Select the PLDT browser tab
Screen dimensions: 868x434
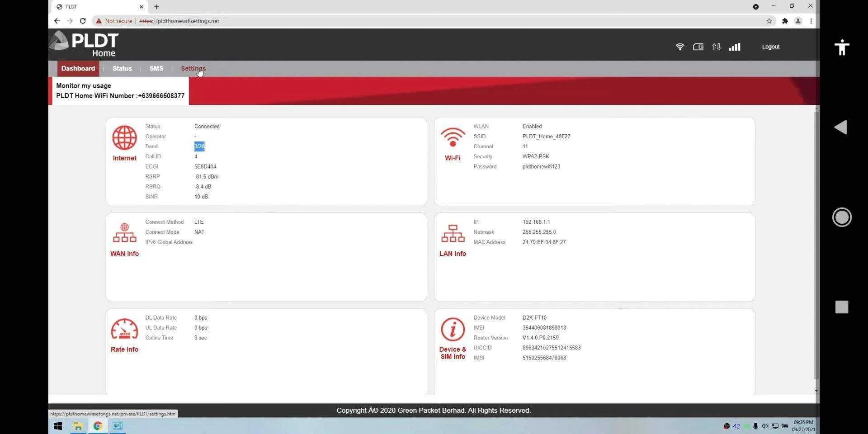click(x=99, y=7)
